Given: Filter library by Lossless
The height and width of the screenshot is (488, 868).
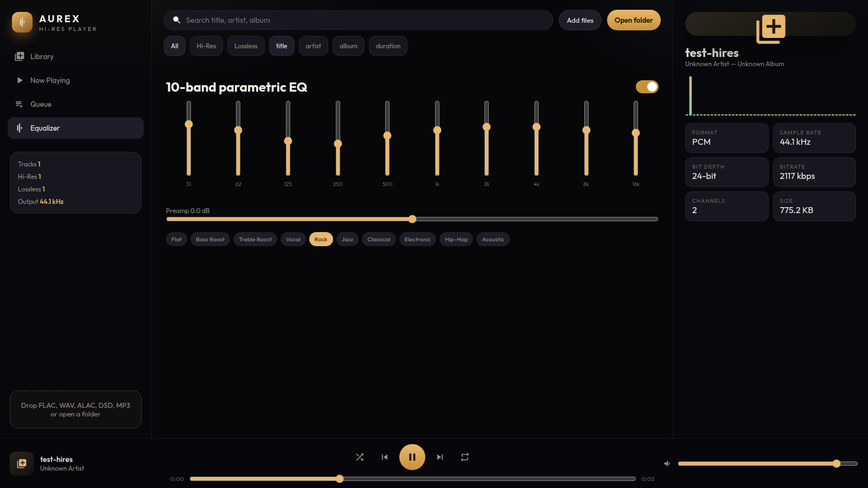Looking at the screenshot, I should 246,46.
